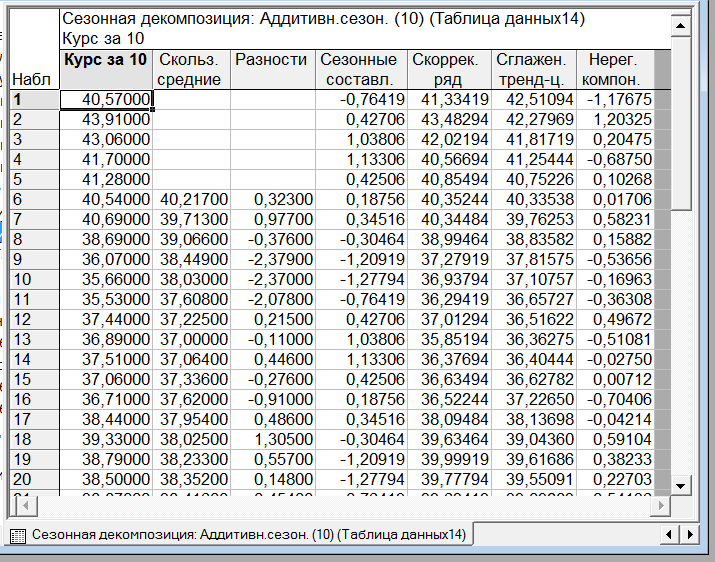Click irregular component cell -0,16963

pos(616,279)
